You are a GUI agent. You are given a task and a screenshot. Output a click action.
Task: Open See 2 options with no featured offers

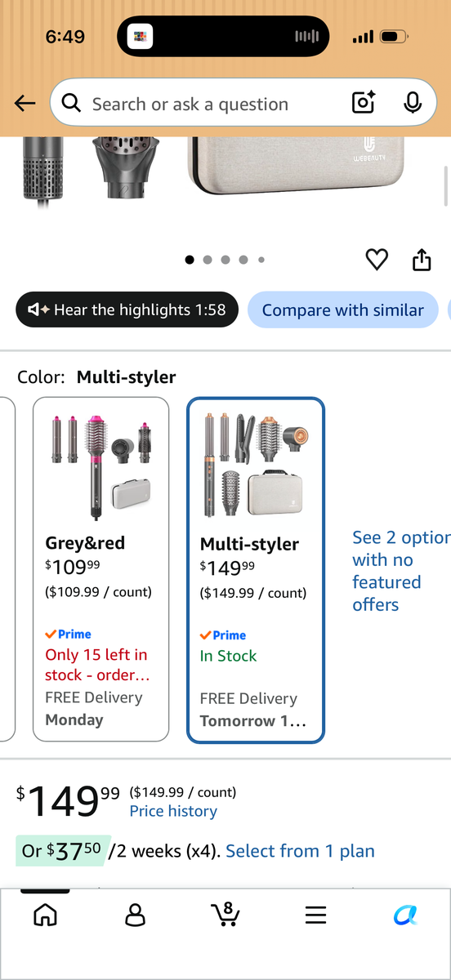tap(401, 571)
